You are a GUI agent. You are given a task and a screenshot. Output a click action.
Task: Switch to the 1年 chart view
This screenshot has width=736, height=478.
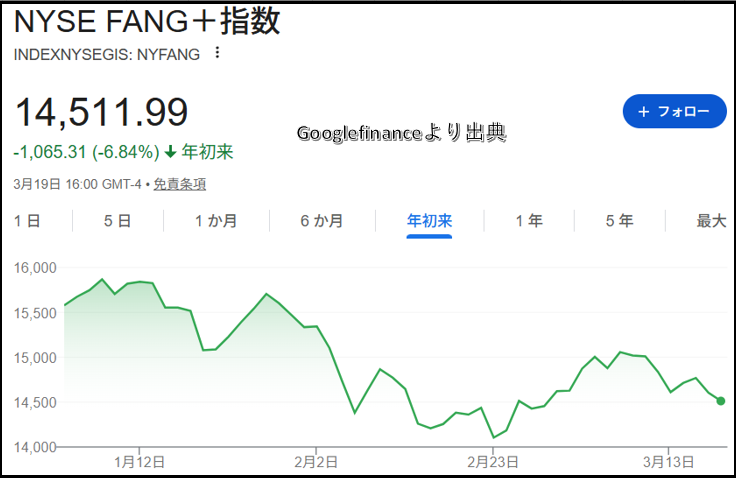pyautogui.click(x=529, y=221)
